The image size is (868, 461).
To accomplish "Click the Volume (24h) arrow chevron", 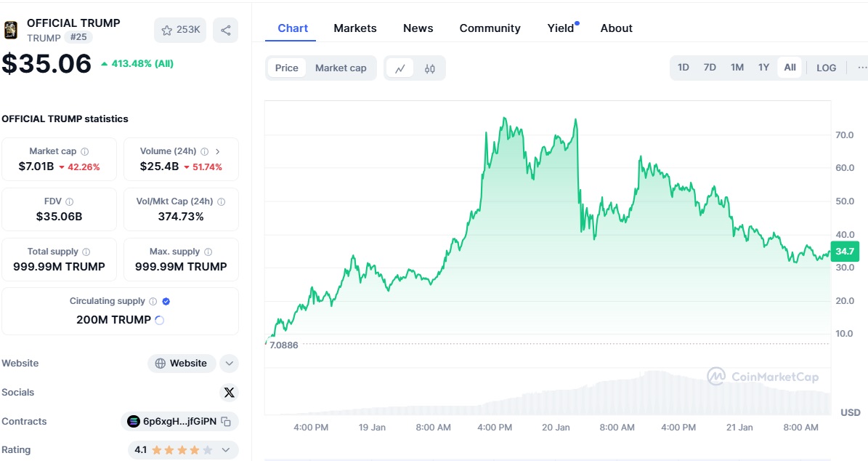I will coord(218,151).
